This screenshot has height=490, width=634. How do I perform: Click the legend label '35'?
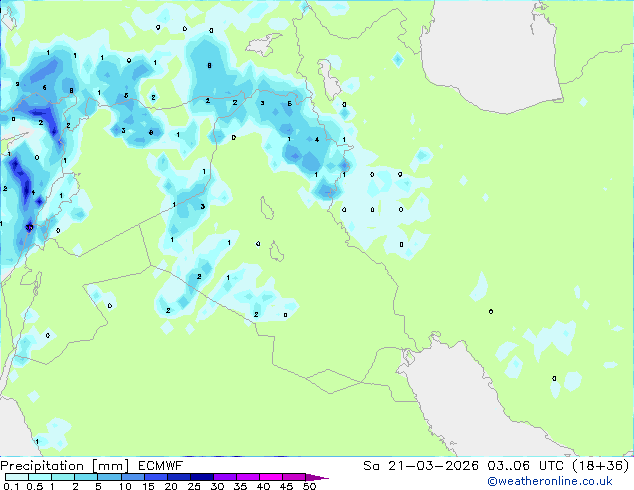[x=240, y=486]
